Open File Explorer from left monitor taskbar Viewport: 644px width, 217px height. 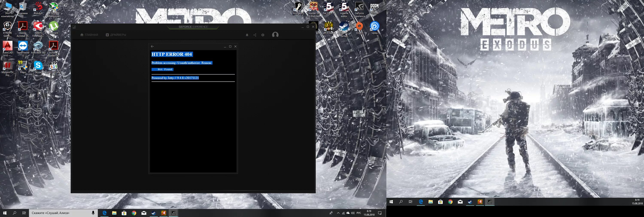pyautogui.click(x=114, y=213)
